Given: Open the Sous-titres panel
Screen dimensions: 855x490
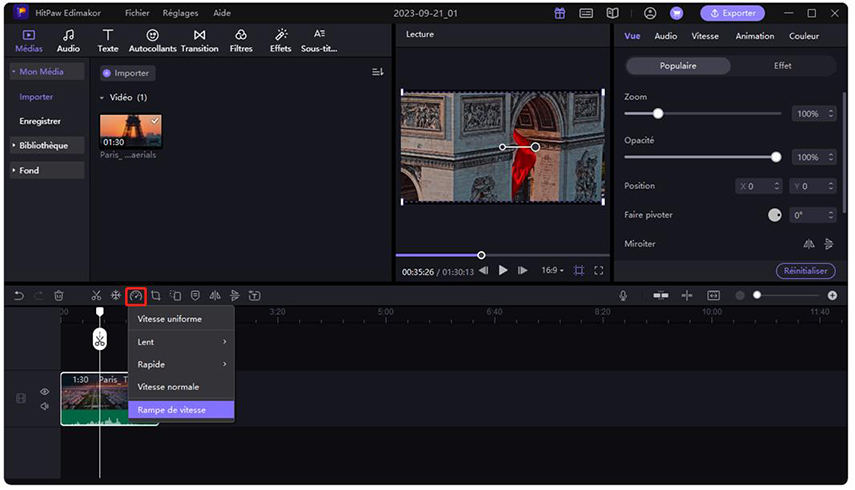Looking at the screenshot, I should point(319,41).
